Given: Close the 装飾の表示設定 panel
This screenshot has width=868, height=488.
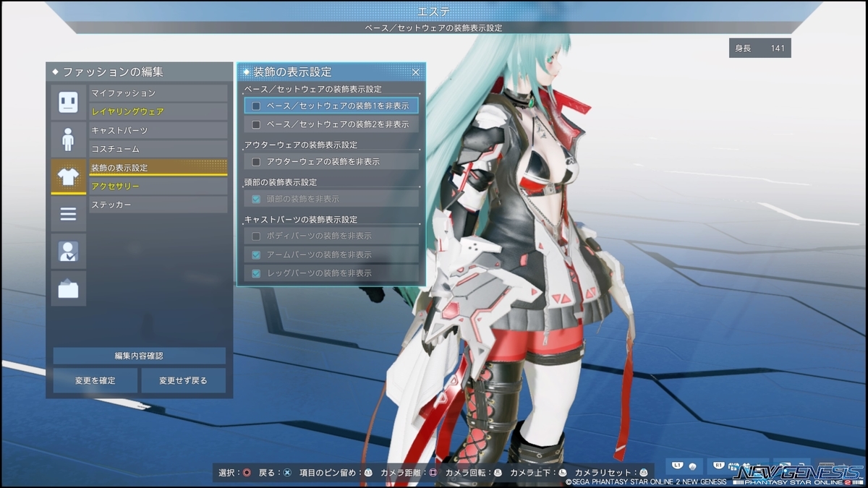Looking at the screenshot, I should coord(416,72).
